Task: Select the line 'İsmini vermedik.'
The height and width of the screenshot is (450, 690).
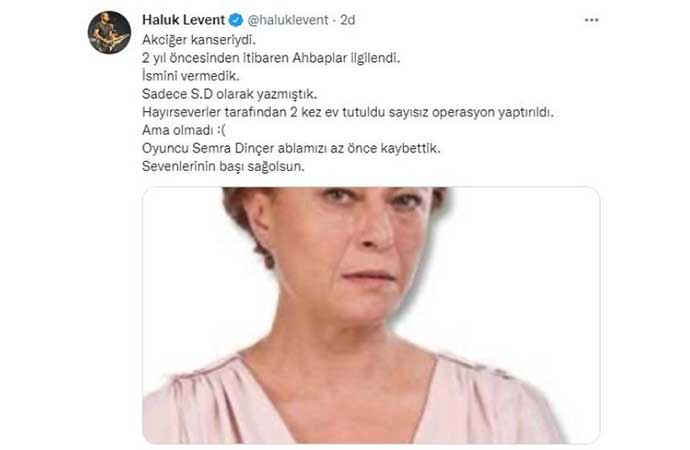Action: (191, 76)
